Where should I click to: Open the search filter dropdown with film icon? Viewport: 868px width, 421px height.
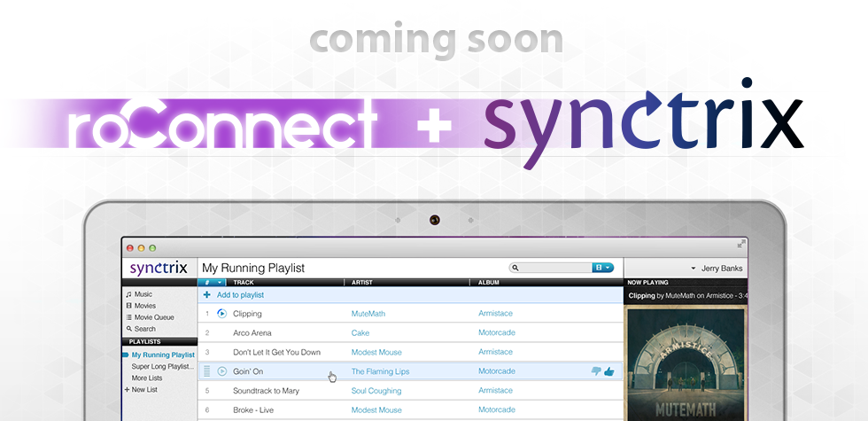coord(603,268)
